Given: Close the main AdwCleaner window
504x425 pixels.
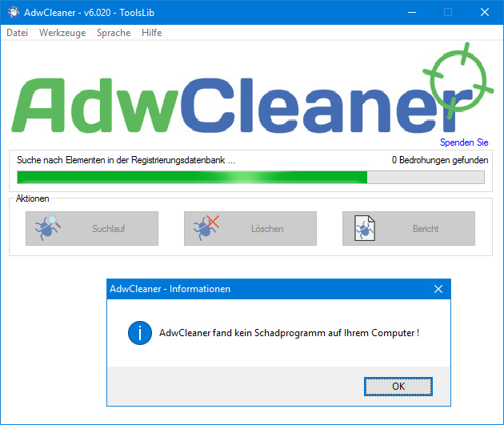Looking at the screenshot, I should point(485,13).
